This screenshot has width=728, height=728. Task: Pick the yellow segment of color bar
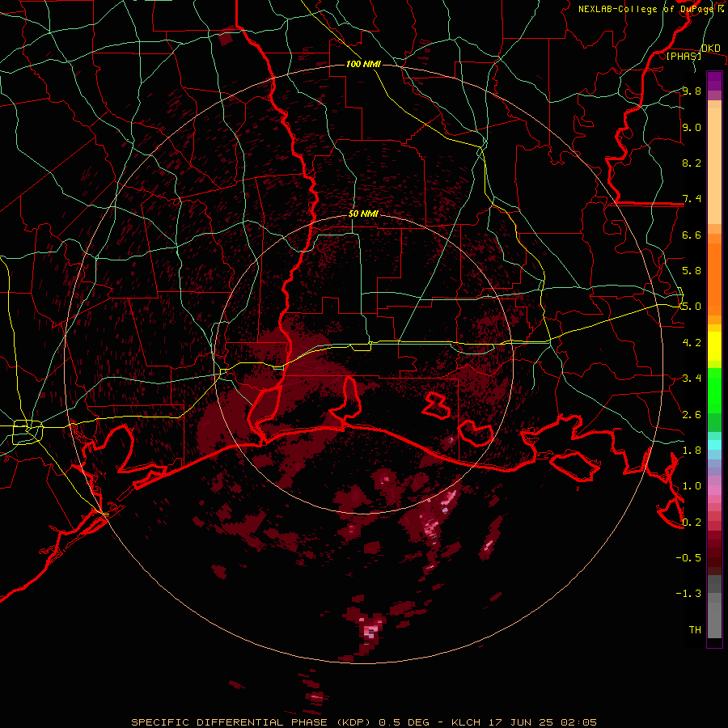click(714, 346)
